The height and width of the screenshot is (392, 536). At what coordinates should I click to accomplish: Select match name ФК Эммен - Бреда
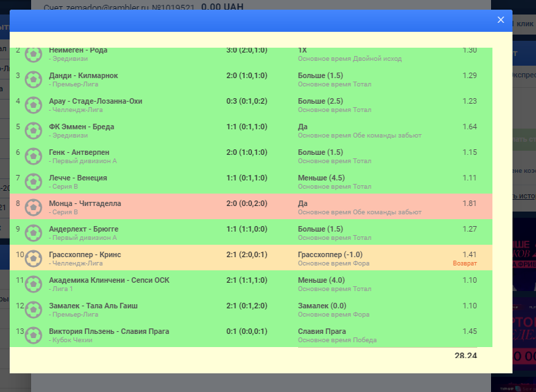point(82,127)
